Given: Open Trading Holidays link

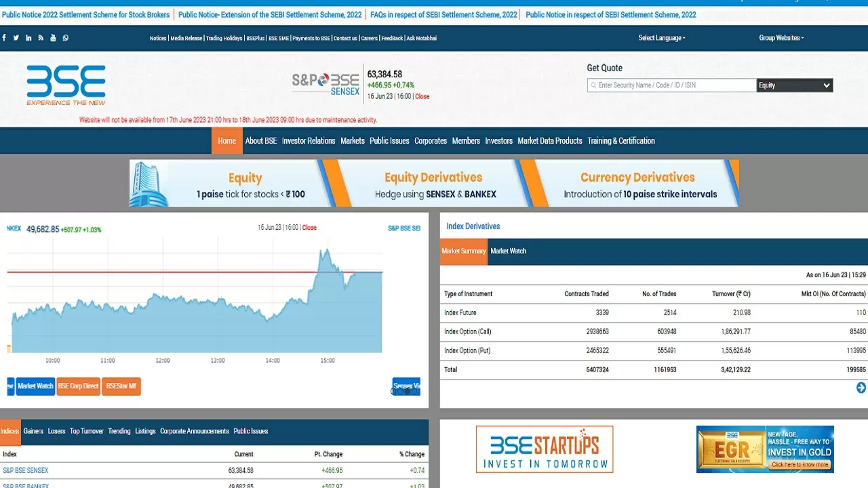Looking at the screenshot, I should pyautogui.click(x=224, y=39).
